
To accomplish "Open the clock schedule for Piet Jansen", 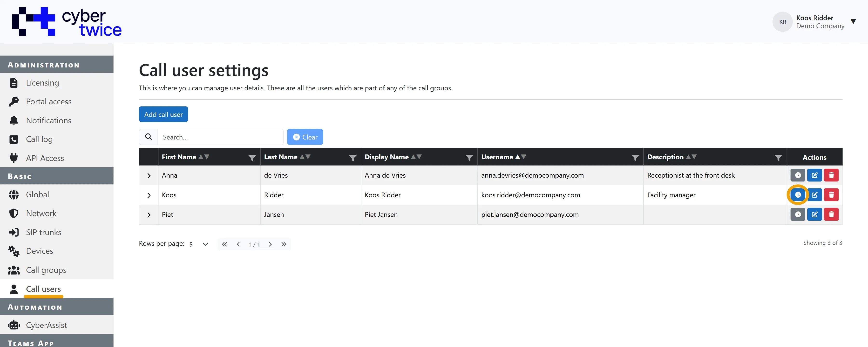I will (798, 214).
